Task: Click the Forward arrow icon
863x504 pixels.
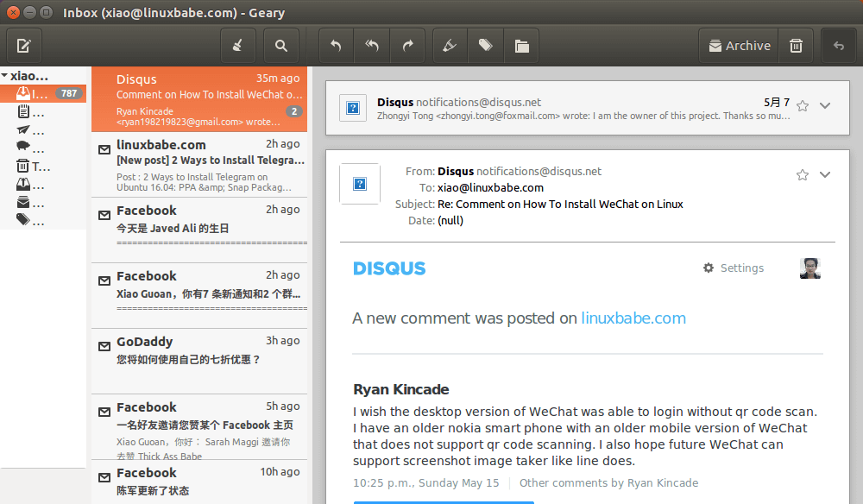Action: pyautogui.click(x=408, y=46)
